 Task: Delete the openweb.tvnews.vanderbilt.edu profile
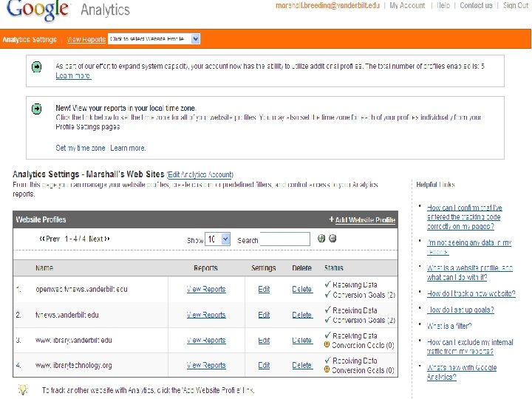(x=302, y=289)
